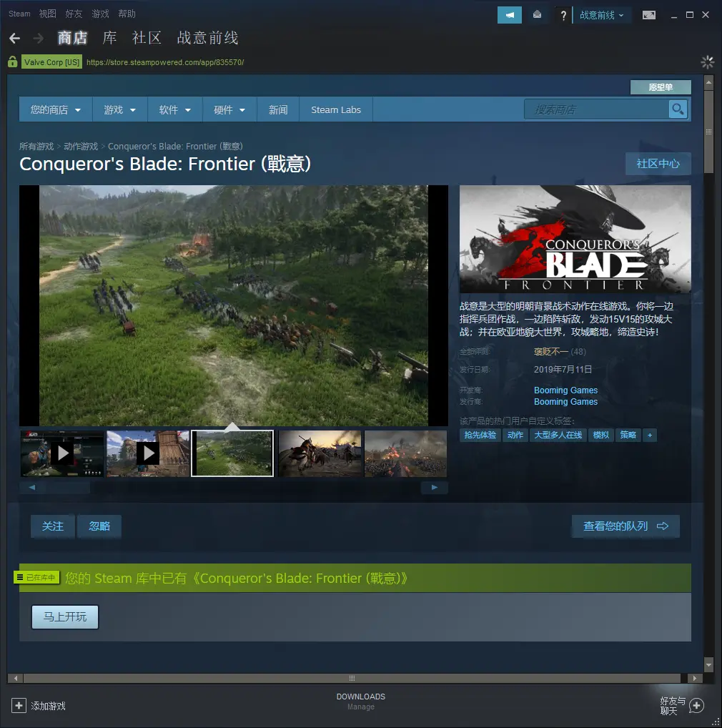Viewport: 722px width, 728px height.
Task: Play the second trailer video thumbnail
Action: click(x=148, y=453)
